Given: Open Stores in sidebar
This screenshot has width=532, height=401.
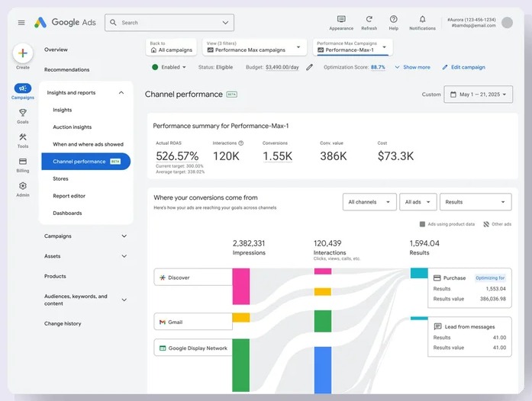Looking at the screenshot, I should point(61,178).
